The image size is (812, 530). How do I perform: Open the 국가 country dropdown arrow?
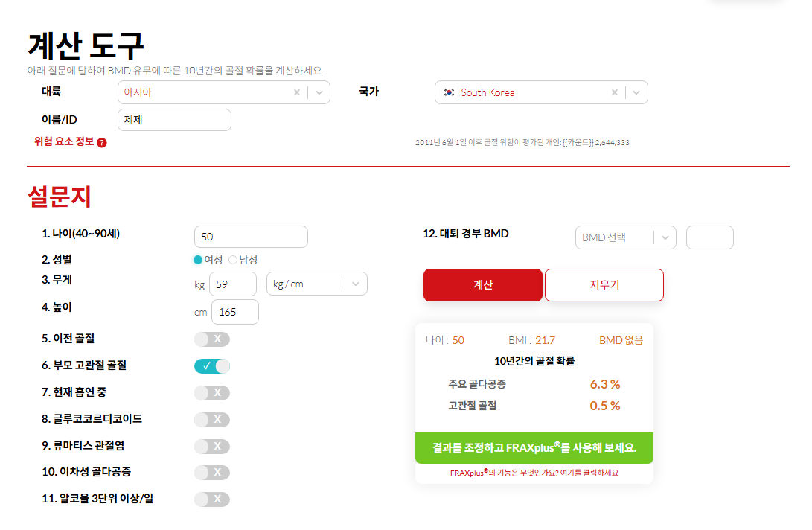point(636,92)
